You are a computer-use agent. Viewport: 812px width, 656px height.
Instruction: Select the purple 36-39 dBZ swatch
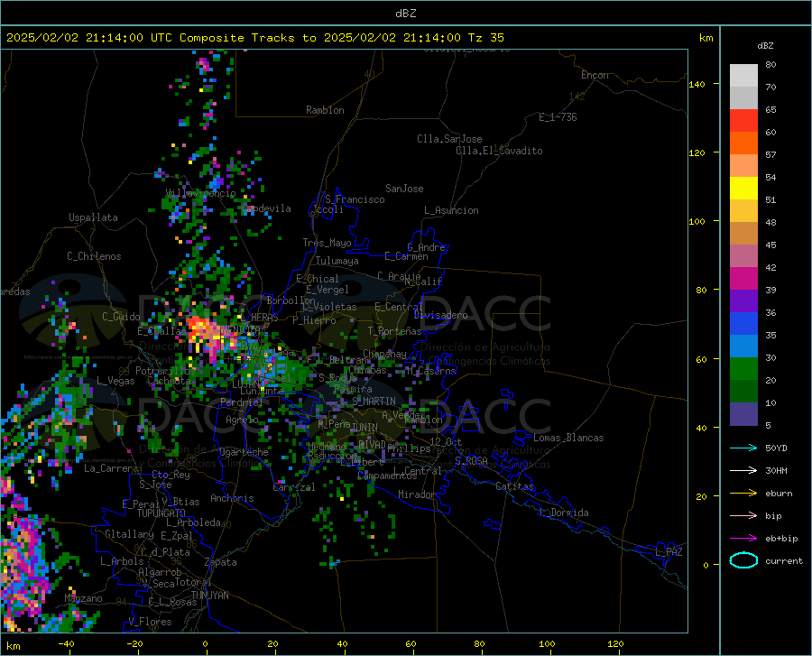click(x=743, y=301)
